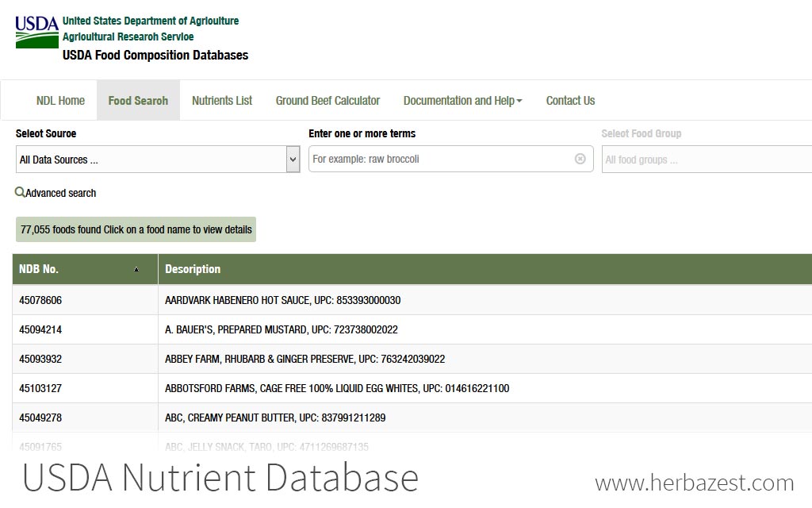Clear the search terms with the X icon
The image size is (812, 508).
580,159
